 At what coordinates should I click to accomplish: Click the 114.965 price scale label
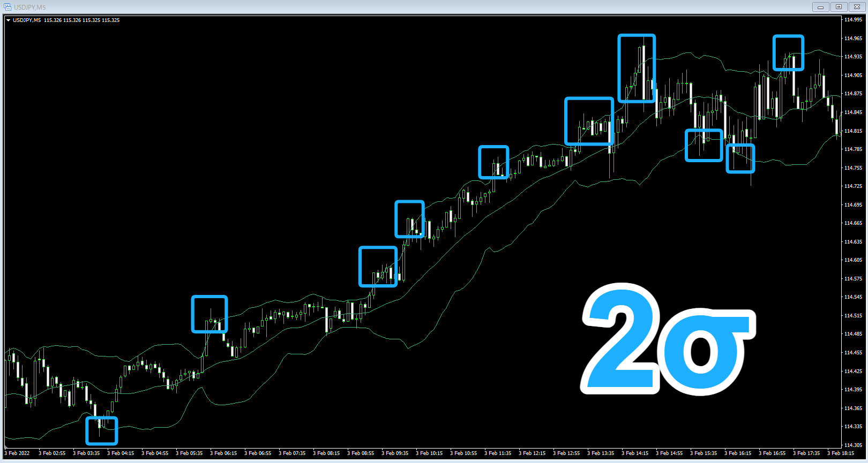click(853, 39)
